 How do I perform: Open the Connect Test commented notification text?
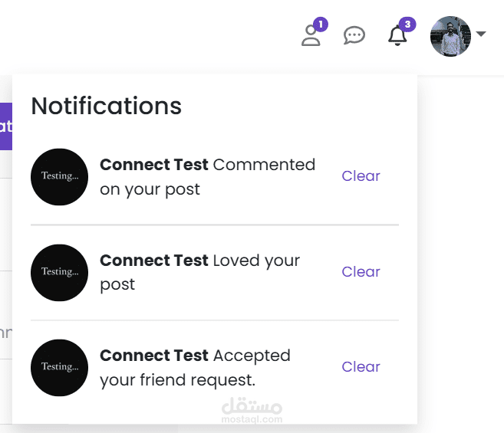pos(207,177)
